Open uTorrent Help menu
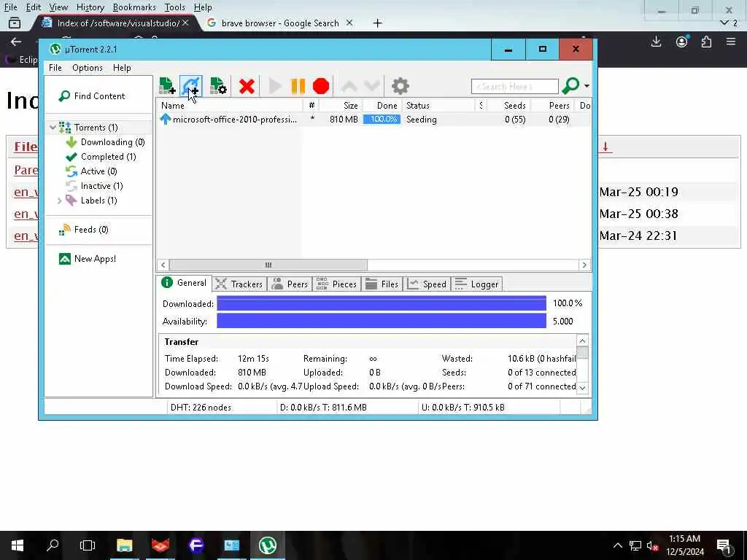This screenshot has height=560, width=747. [x=122, y=68]
